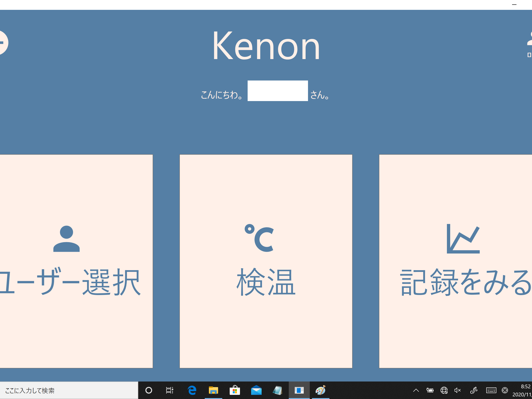Image resolution: width=532 pixels, height=399 pixels.
Task: Click the °C thermometer icon
Action: (x=259, y=238)
